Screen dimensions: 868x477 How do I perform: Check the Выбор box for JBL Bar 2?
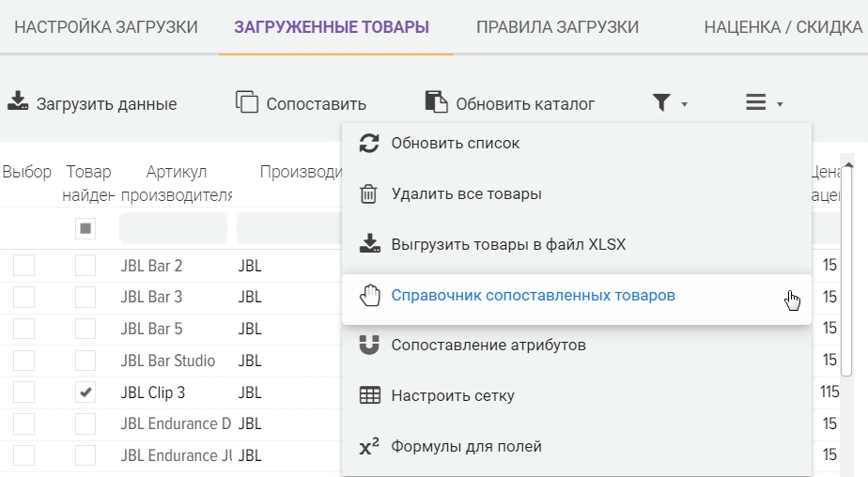click(x=23, y=266)
